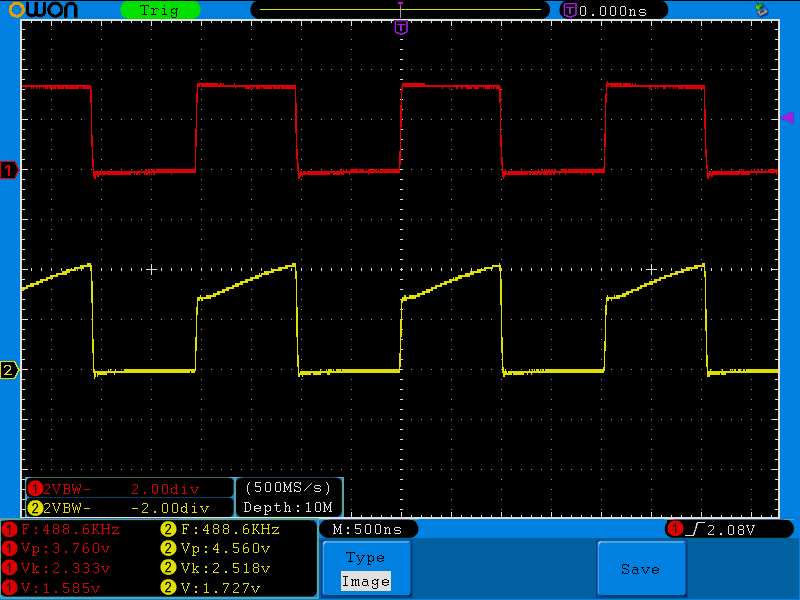Click channel 1 frequency F:488.6KHz
This screenshot has width=800, height=600.
[x=61, y=530]
